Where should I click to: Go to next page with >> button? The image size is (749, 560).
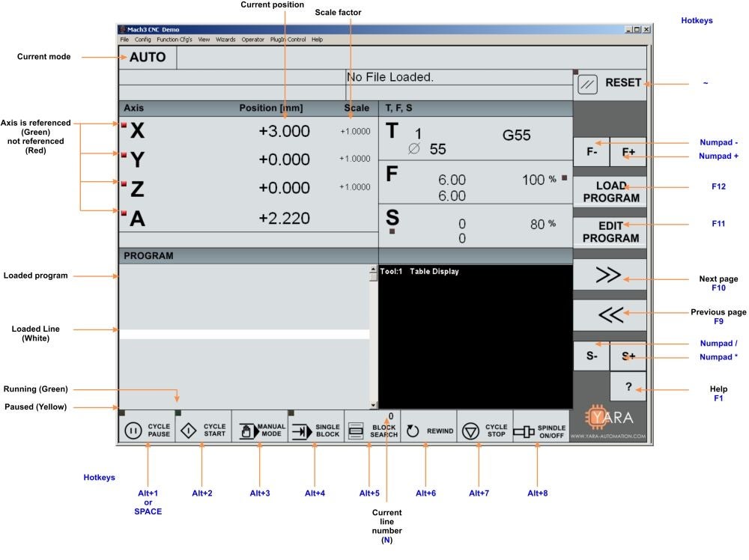coord(610,276)
